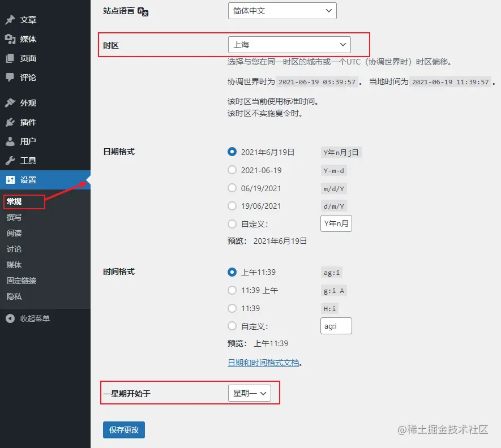This screenshot has width=501, height=448.
Task: Open the 工具 menu
Action: (45, 160)
